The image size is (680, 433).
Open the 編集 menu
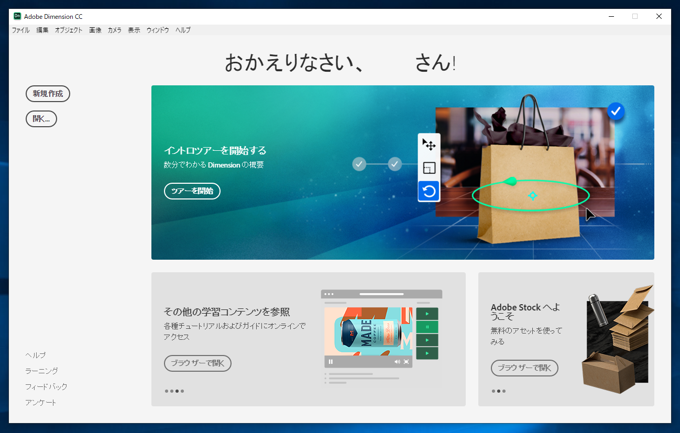point(42,30)
